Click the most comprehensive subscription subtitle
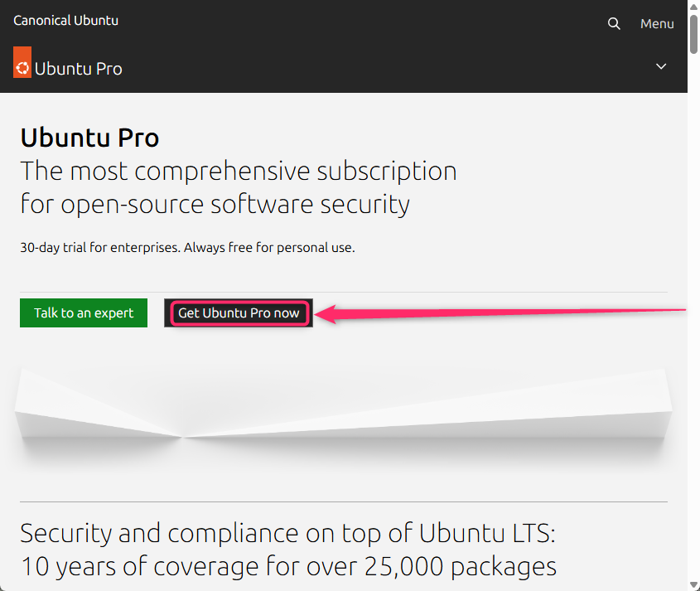Viewport: 700px width, 591px height. click(x=239, y=171)
